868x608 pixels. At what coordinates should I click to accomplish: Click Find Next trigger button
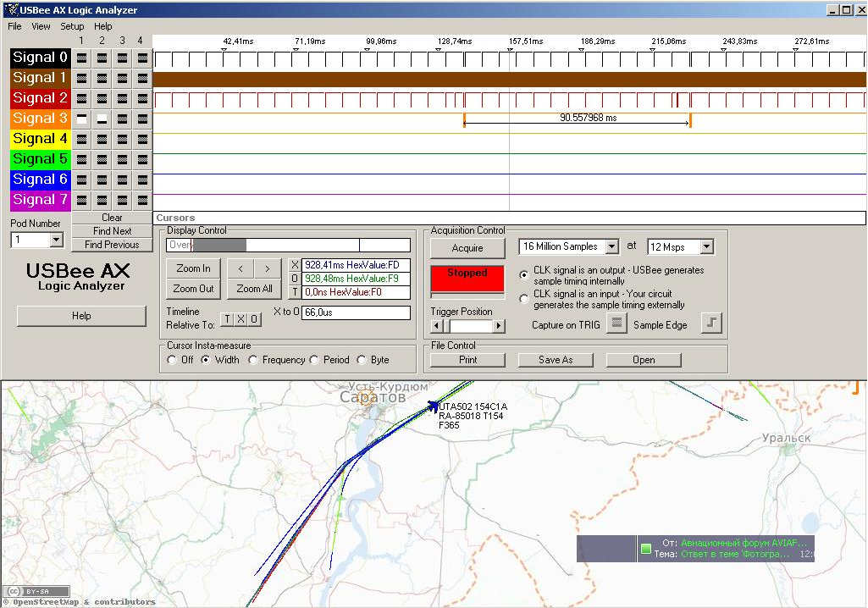(x=112, y=231)
